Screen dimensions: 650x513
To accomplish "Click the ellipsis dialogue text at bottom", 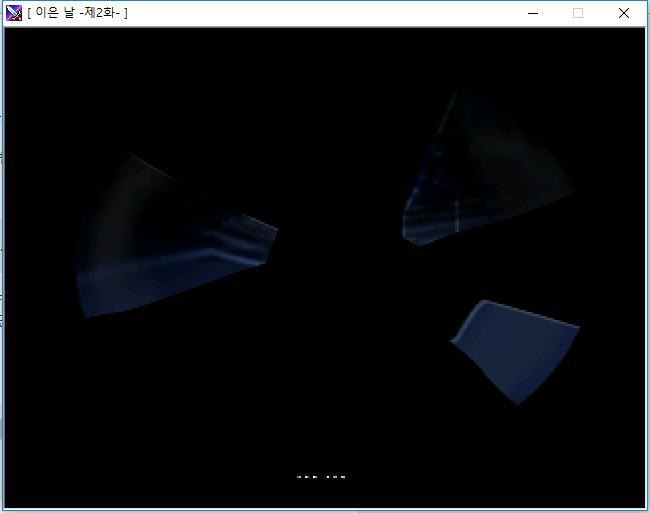I will [x=321, y=477].
